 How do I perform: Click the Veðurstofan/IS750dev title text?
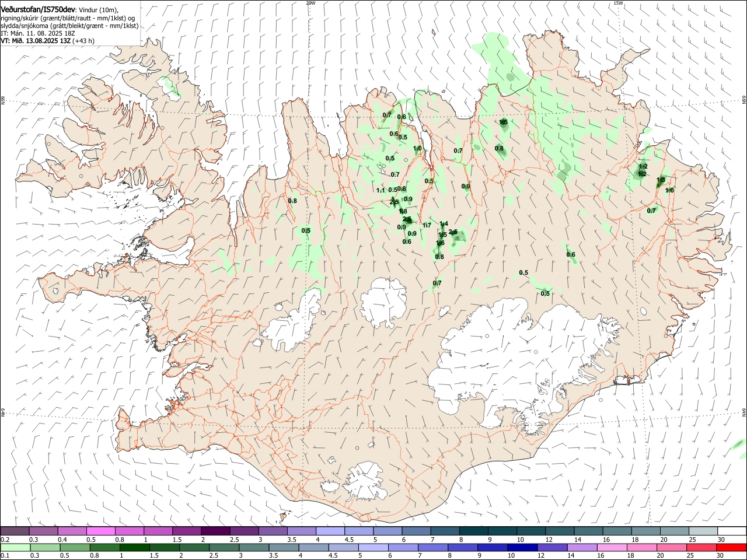click(x=37, y=9)
